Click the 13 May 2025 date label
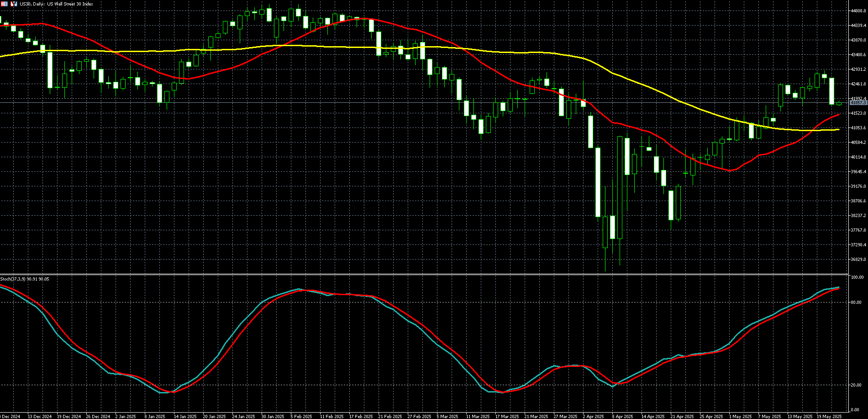The image size is (868, 419). point(800,416)
